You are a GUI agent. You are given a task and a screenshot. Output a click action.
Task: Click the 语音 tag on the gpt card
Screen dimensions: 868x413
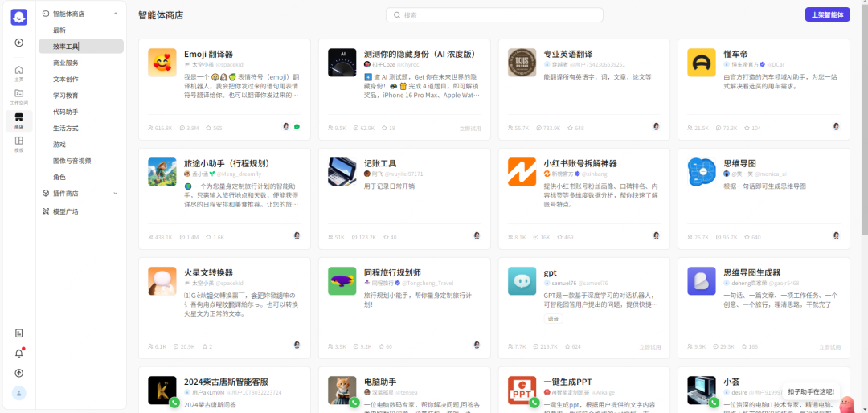click(553, 319)
